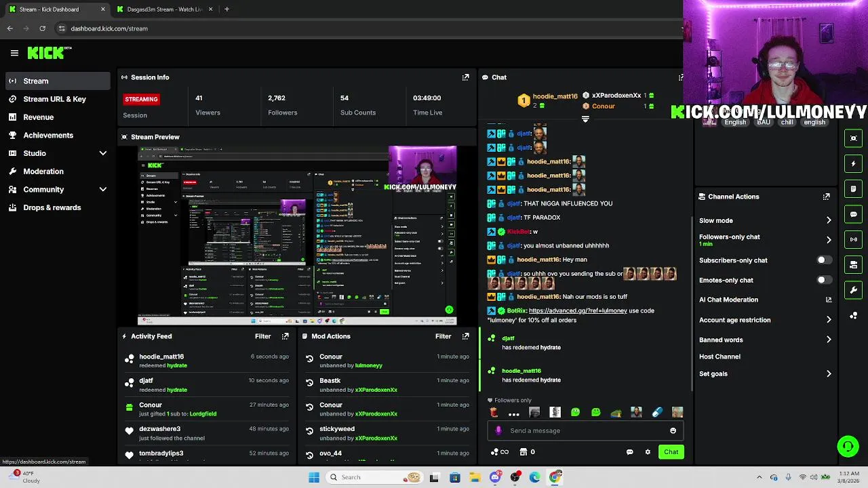The width and height of the screenshot is (868, 488).
Task: Switch to Dasgasd3m Stream browser tab
Action: [165, 9]
